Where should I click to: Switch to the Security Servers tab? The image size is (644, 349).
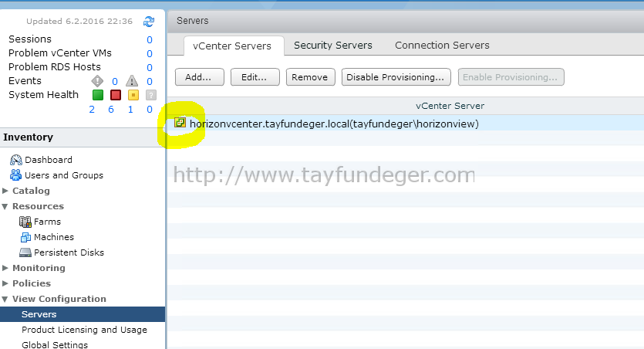pyautogui.click(x=333, y=46)
